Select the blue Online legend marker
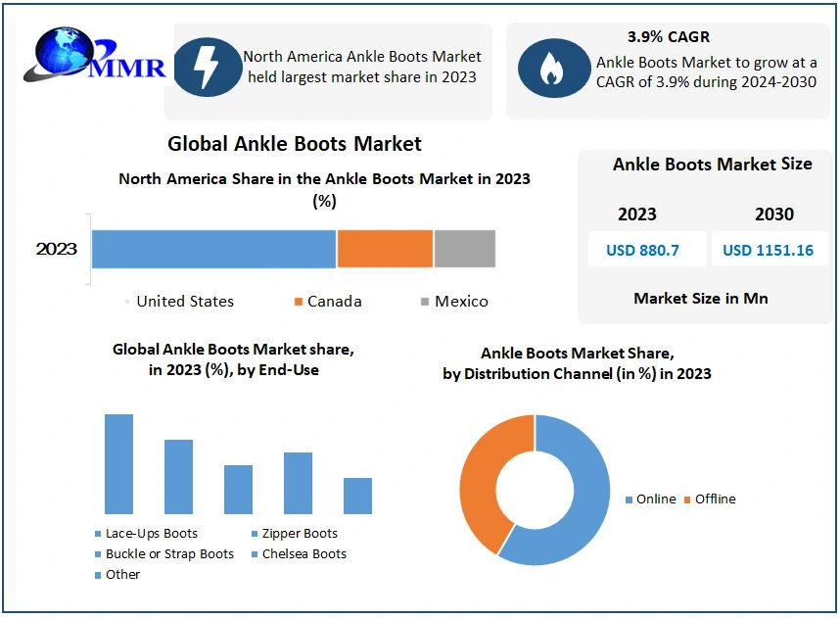The image size is (840, 618). [630, 499]
